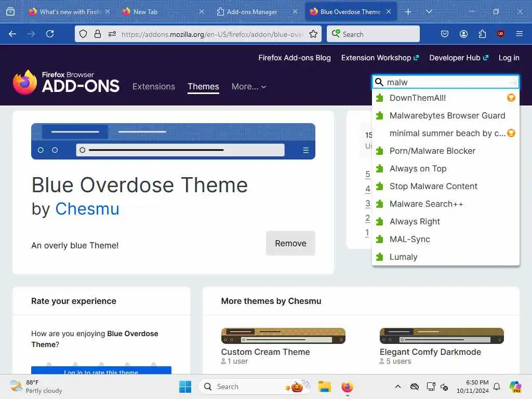
Task: Open the Firefox account icon
Action: (463, 34)
